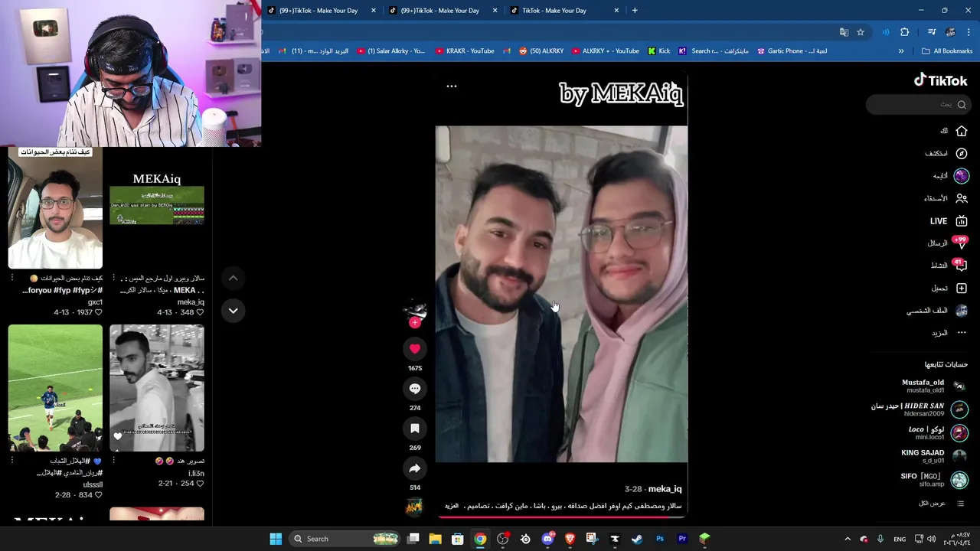Open the Explore compass icon

962,153
